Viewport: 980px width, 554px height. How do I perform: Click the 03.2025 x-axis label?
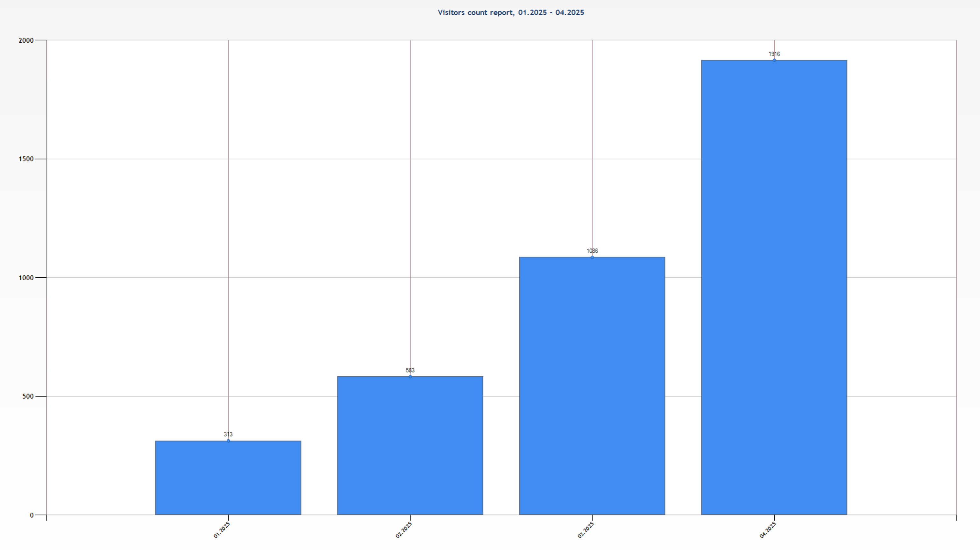point(586,530)
